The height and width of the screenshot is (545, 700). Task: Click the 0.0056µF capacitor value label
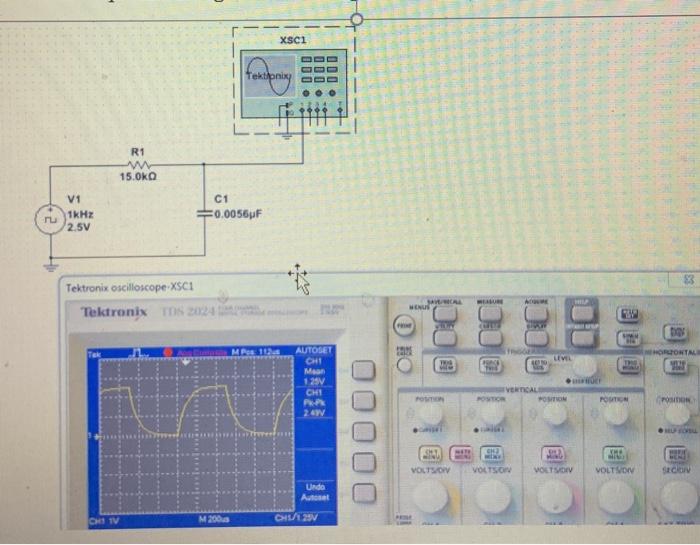pyautogui.click(x=238, y=214)
